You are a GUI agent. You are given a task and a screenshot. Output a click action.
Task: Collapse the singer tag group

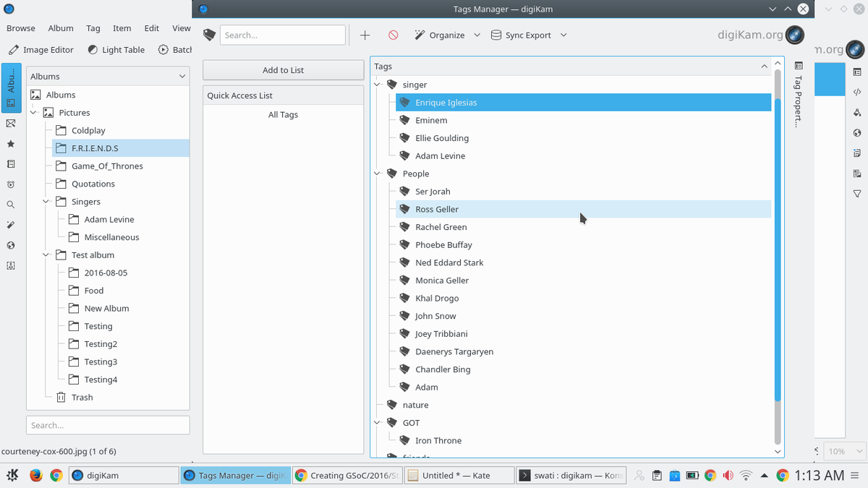[x=378, y=85]
